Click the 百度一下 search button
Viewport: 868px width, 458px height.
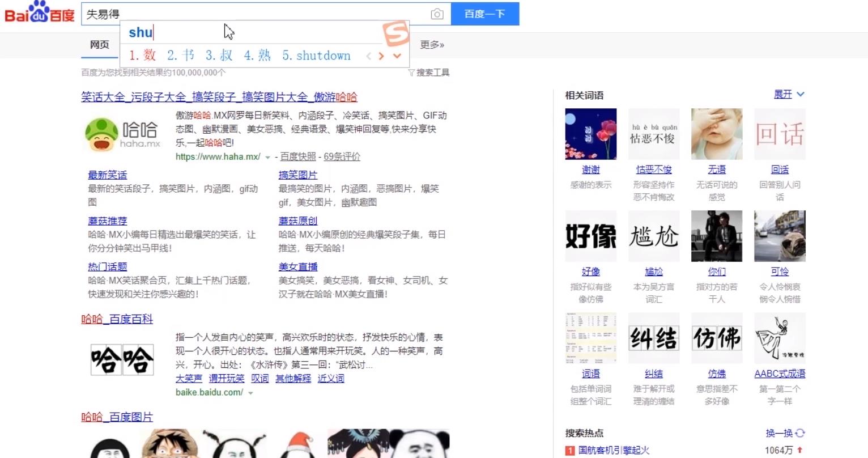485,14
